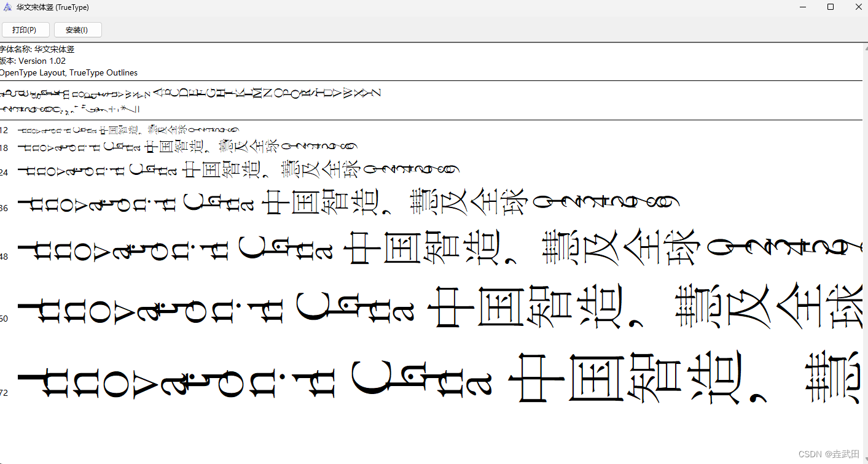This screenshot has height=464, width=868.
Task: Click the size label 72 in left margin
Action: pyautogui.click(x=2, y=393)
